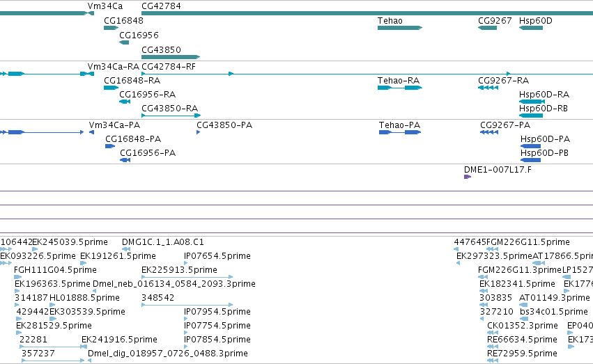Open the DMG1C.1_1.A08.C1 feature label
This screenshot has height=364, width=593.
[162, 242]
